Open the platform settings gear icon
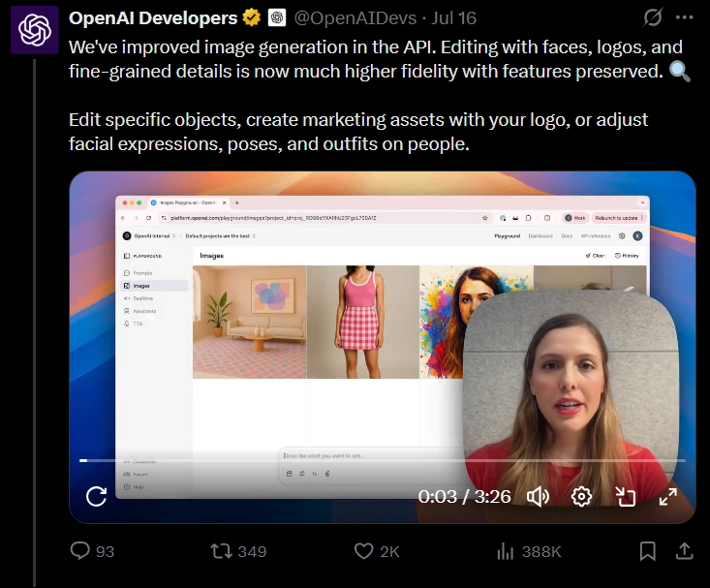This screenshot has width=710, height=588. point(622,236)
